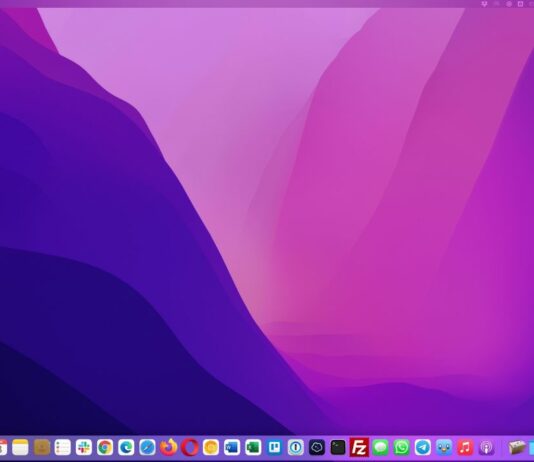Image resolution: width=534 pixels, height=462 pixels.
Task: Open 1Password from the Dock
Action: click(296, 447)
